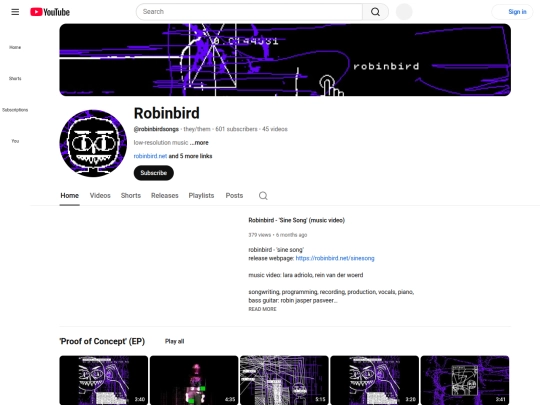Expand channel description with ...more
The height and width of the screenshot is (405, 540).
coord(199,143)
